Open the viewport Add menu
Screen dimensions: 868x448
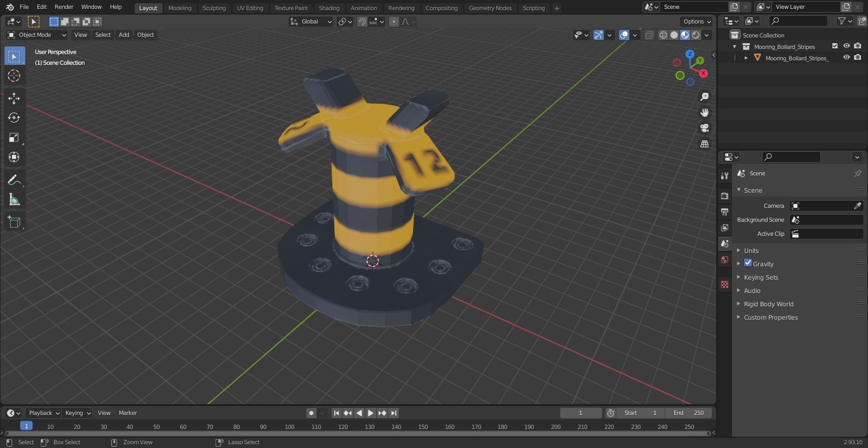124,35
